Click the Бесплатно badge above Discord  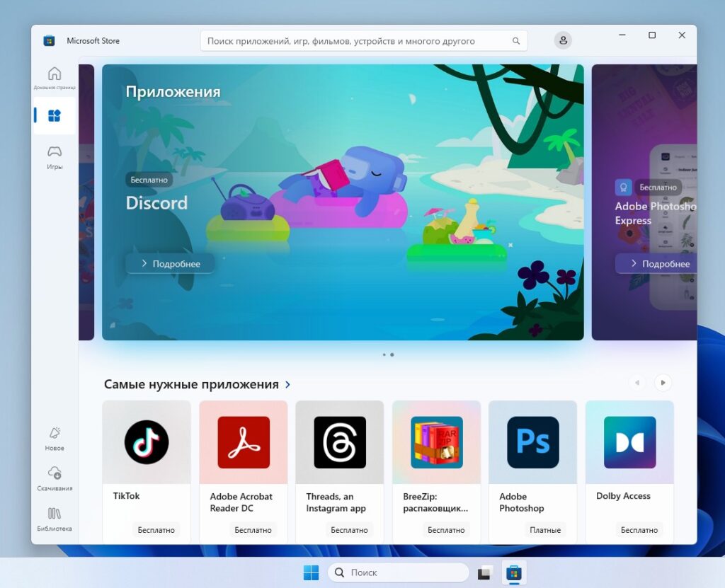[149, 180]
